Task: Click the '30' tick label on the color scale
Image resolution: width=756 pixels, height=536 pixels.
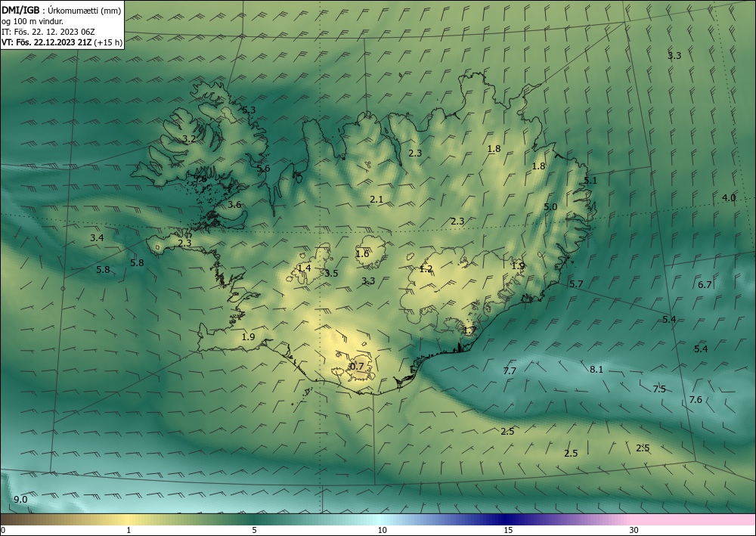Action: click(x=634, y=530)
